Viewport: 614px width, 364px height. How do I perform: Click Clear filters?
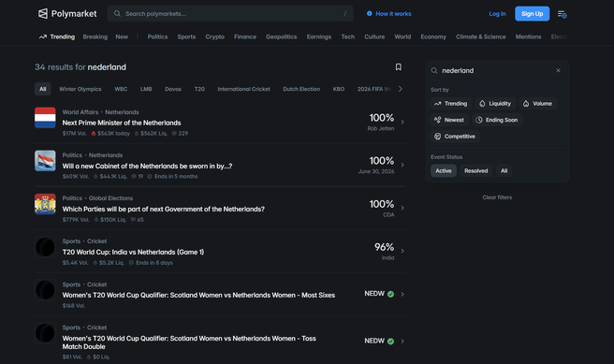(x=497, y=197)
